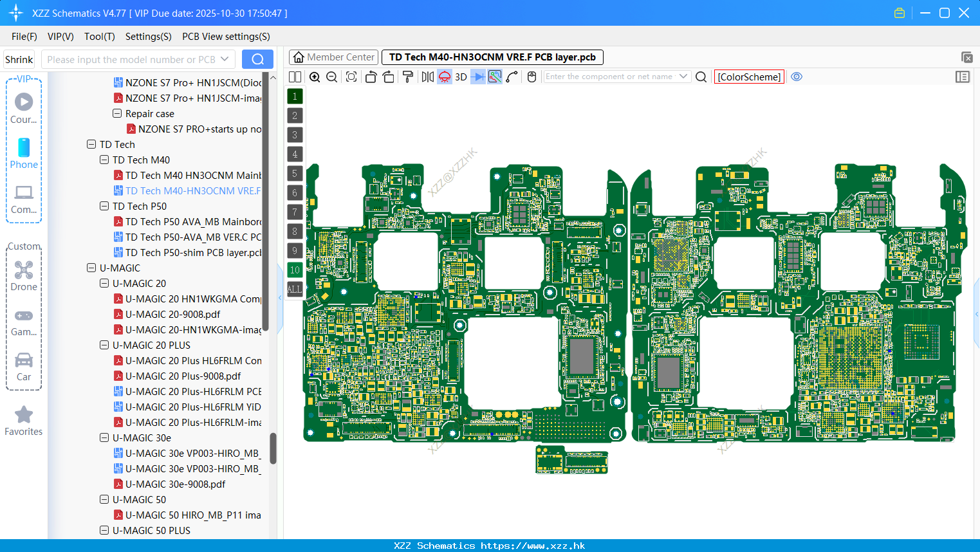Zoom in on the PCB view
980x552 pixels.
coord(315,77)
